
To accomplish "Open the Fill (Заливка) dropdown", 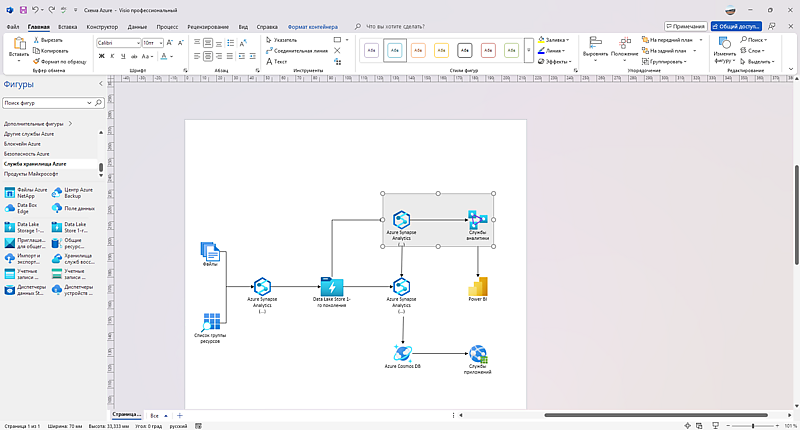I will (554, 40).
